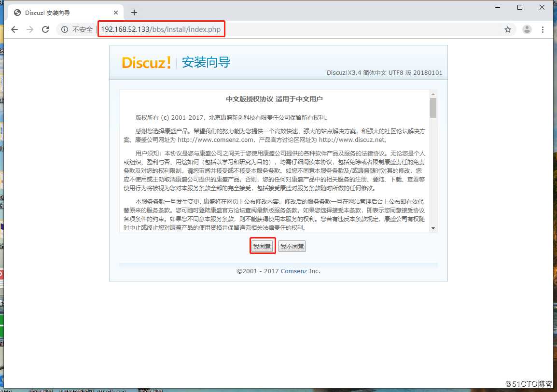Bookmark this page with the star icon
This screenshot has width=557, height=392.
tap(508, 29)
